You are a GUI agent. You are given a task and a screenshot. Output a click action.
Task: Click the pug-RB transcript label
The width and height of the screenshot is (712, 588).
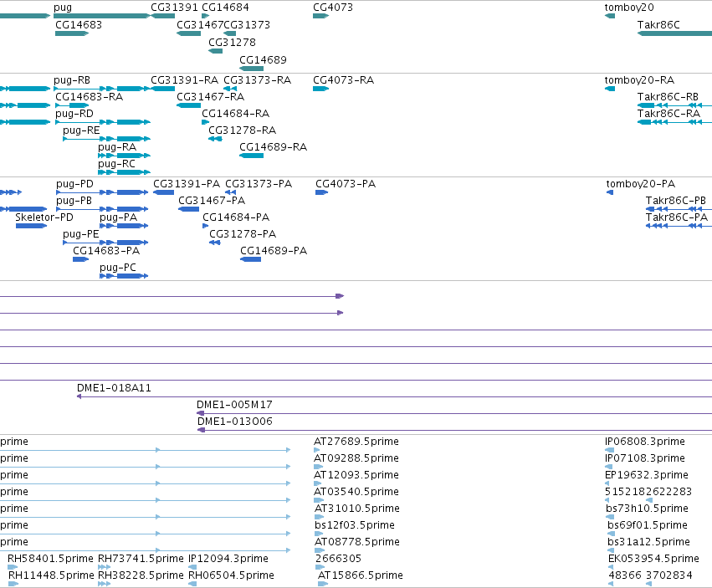72,80
